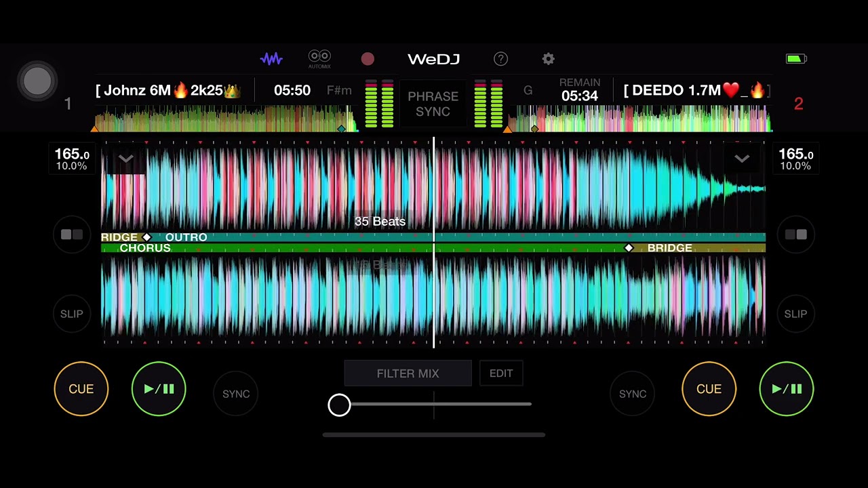Toggle right deck layout squares
Screen dimensions: 868x488
click(x=795, y=235)
